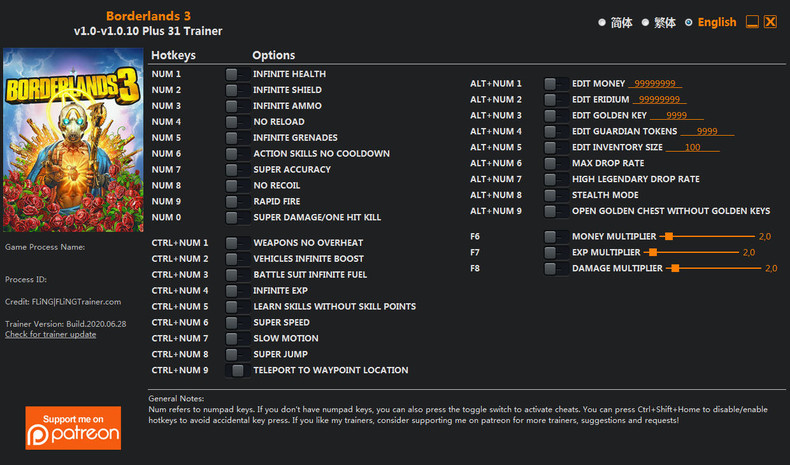Turn on the Super Damage/One Hit Kill switch
Image resolution: width=790 pixels, height=465 pixels.
pos(237,218)
